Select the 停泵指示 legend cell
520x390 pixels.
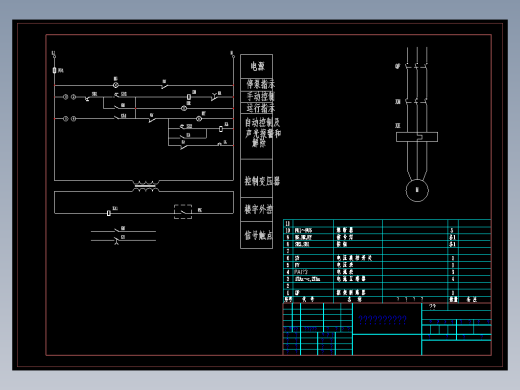[257, 84]
